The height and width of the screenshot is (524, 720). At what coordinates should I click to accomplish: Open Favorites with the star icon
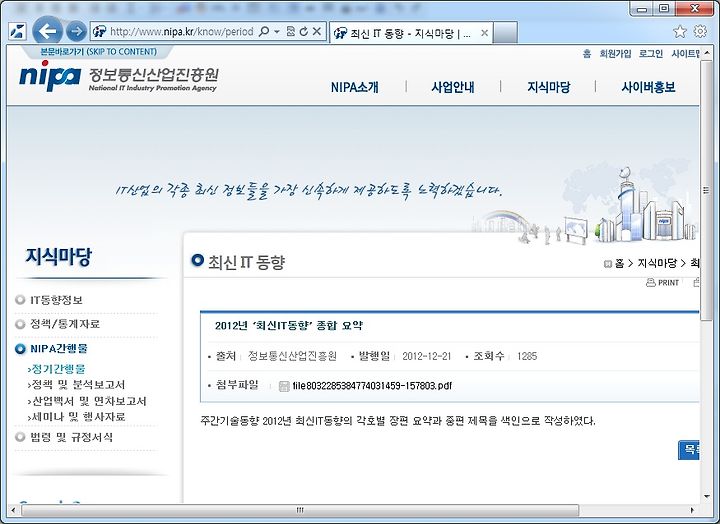[680, 31]
